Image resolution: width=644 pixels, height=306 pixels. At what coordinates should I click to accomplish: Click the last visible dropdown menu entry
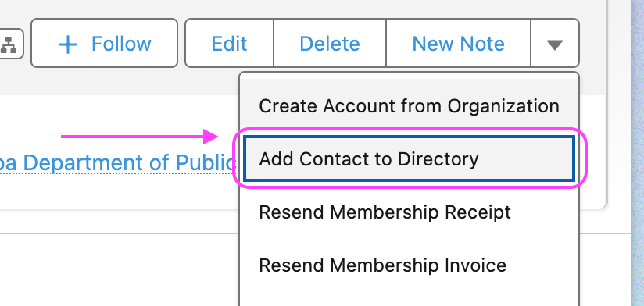409,265
